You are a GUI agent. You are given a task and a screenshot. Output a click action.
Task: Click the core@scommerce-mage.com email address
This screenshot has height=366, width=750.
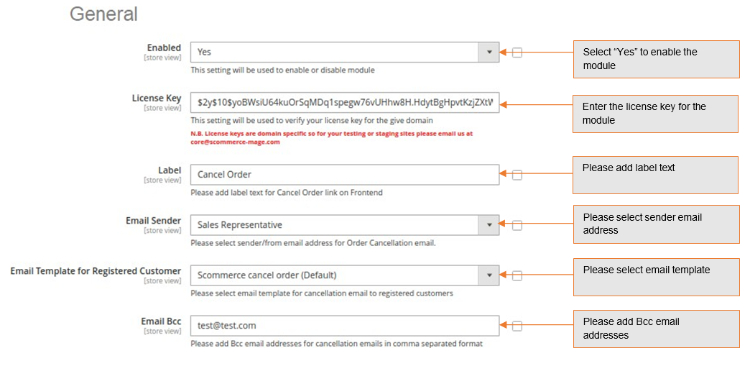tap(235, 142)
